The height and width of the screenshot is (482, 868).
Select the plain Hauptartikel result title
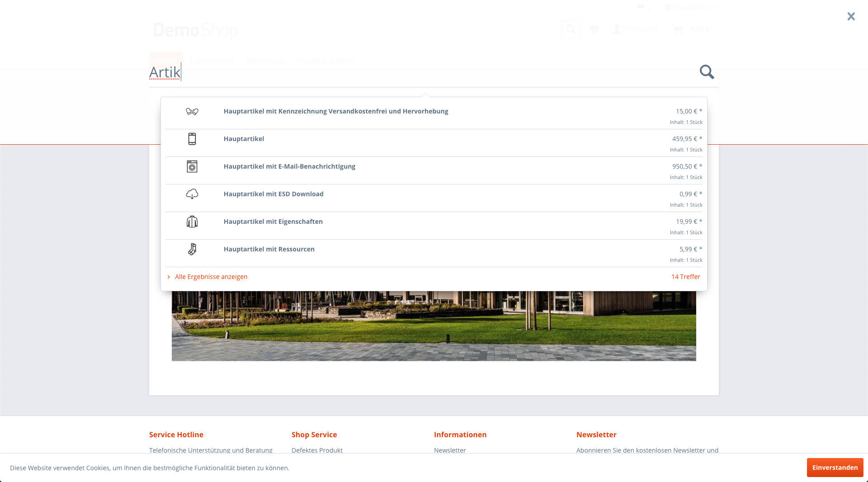[x=244, y=139]
